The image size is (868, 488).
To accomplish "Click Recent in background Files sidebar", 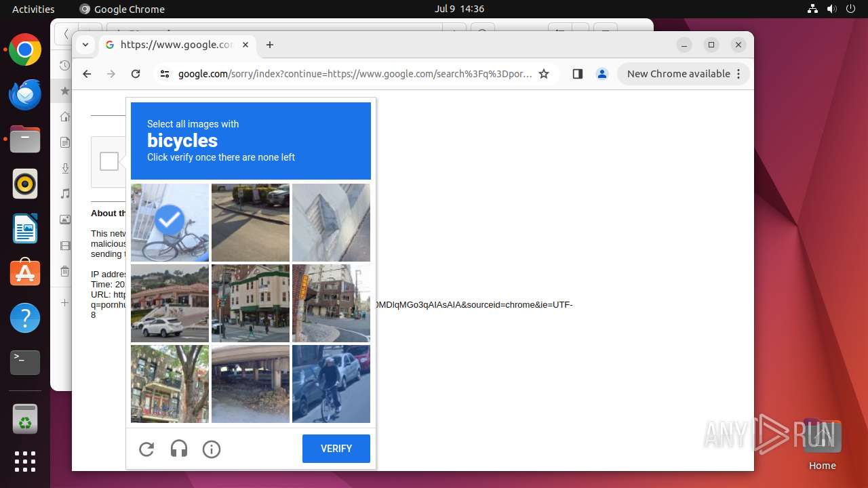I will point(64,66).
